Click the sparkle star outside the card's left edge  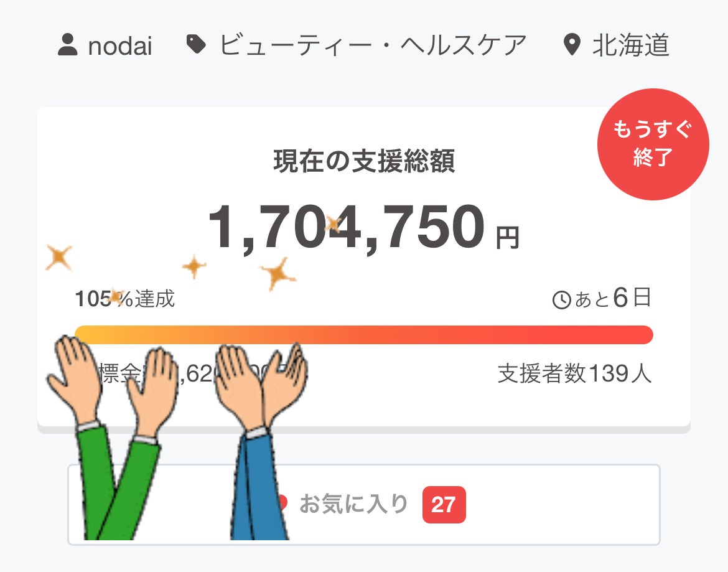[x=58, y=256]
